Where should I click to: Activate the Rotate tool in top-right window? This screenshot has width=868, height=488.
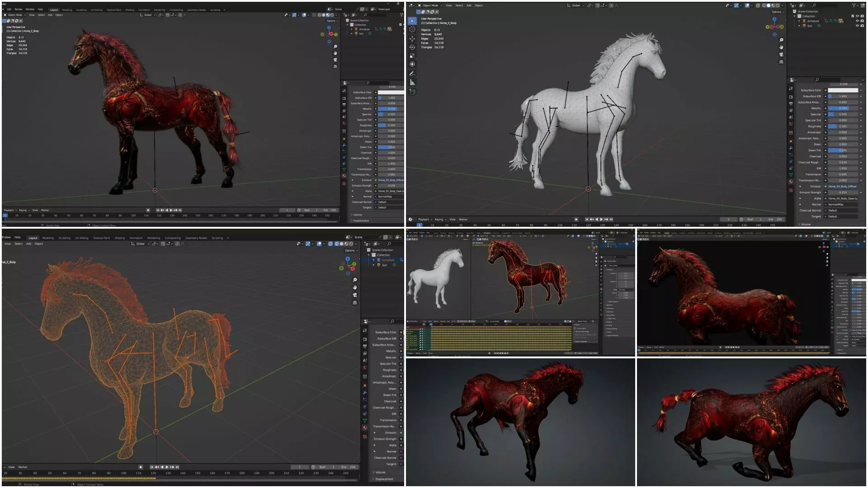[412, 47]
